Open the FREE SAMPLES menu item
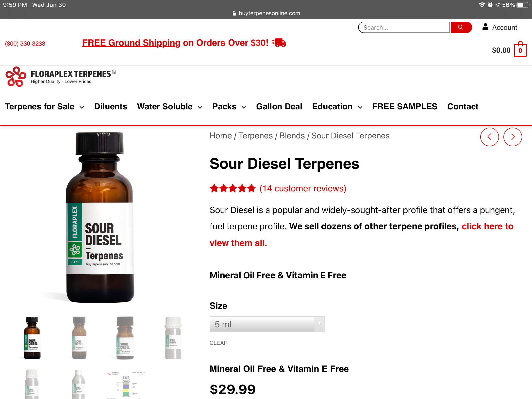The width and height of the screenshot is (532, 399). [405, 107]
